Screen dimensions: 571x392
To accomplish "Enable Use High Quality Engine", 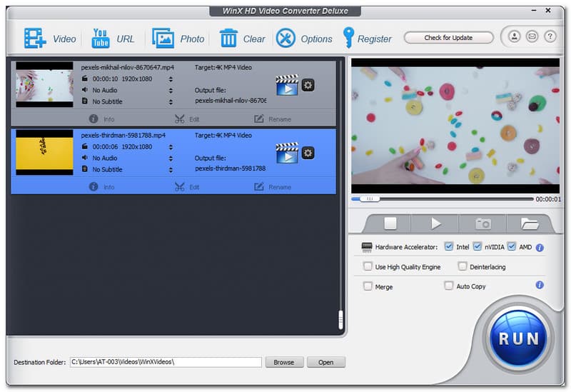I will pyautogui.click(x=368, y=266).
